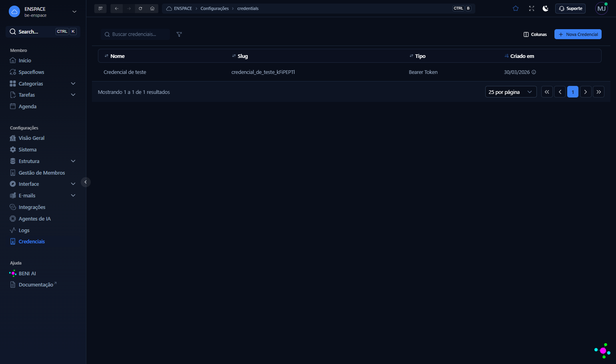
Task: Collapse the sidebar with chevron handle
Action: pyautogui.click(x=86, y=182)
